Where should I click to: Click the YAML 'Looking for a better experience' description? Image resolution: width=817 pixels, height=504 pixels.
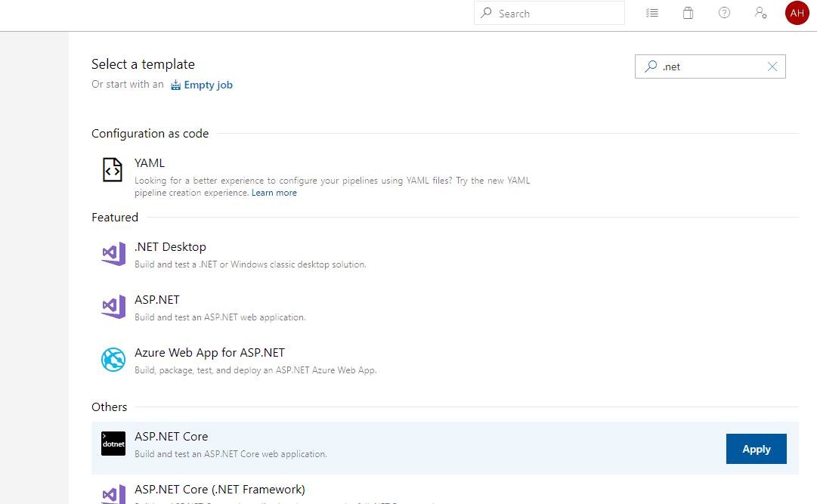[333, 187]
